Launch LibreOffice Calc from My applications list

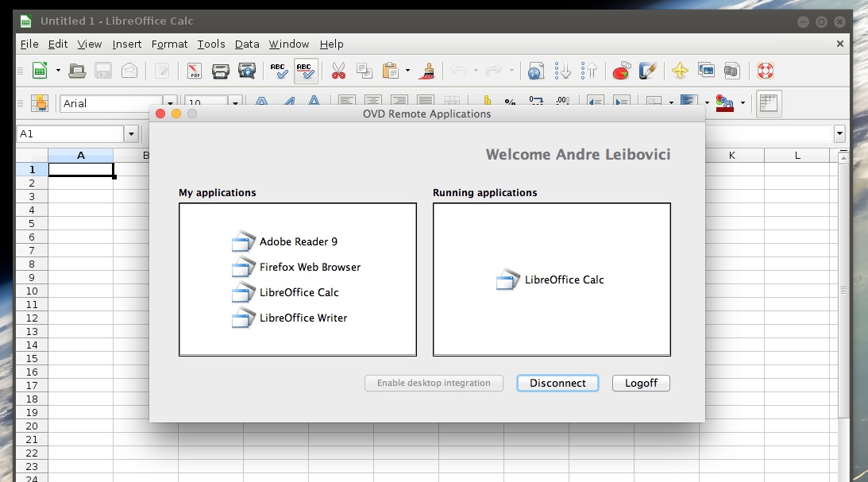tap(285, 292)
